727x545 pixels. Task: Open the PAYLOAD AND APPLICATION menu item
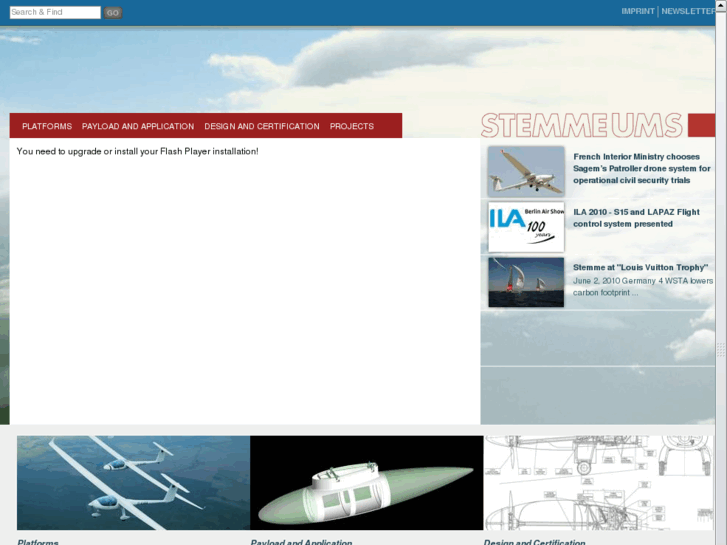point(138,126)
